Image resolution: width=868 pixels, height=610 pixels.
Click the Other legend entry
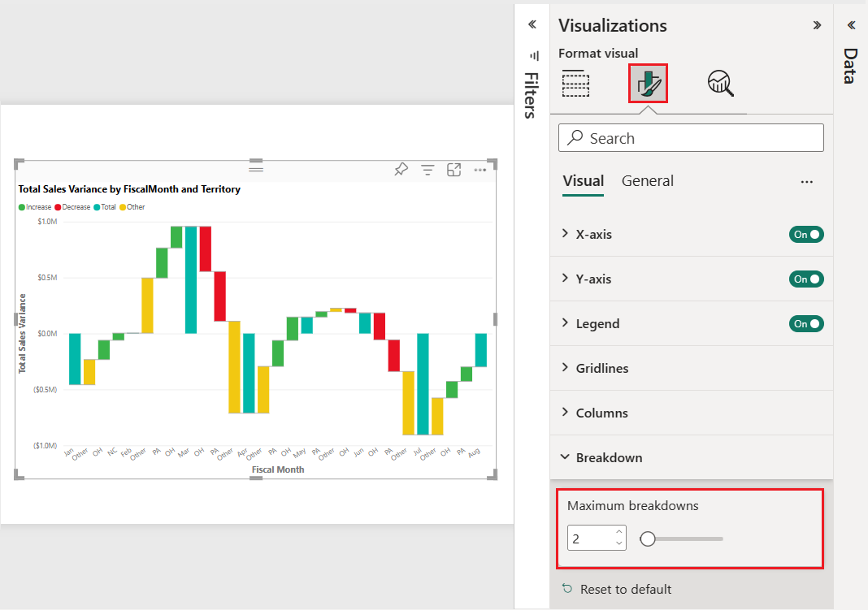[132, 207]
